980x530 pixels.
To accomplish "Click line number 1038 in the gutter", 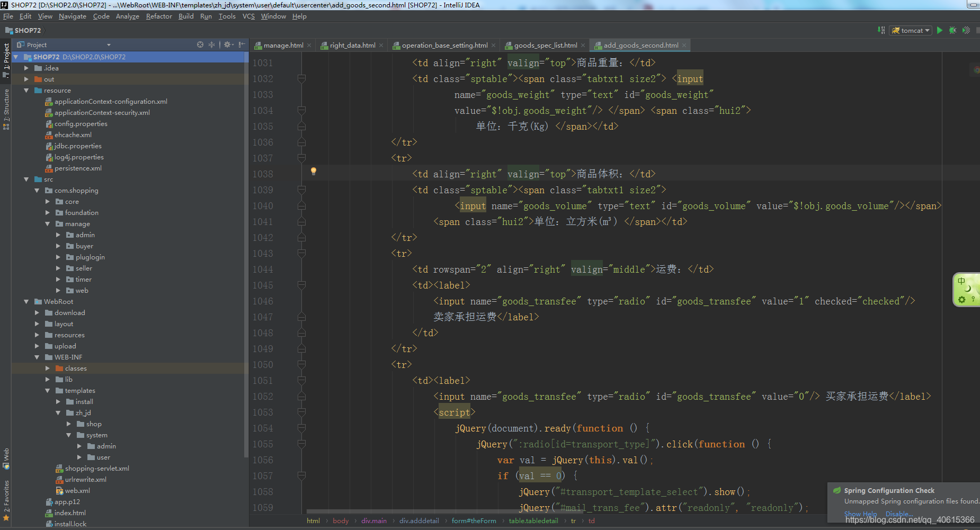I will click(263, 174).
